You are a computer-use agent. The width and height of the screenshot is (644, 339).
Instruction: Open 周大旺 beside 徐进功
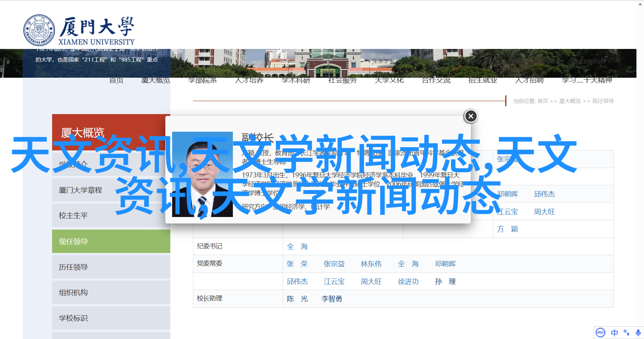(371, 281)
